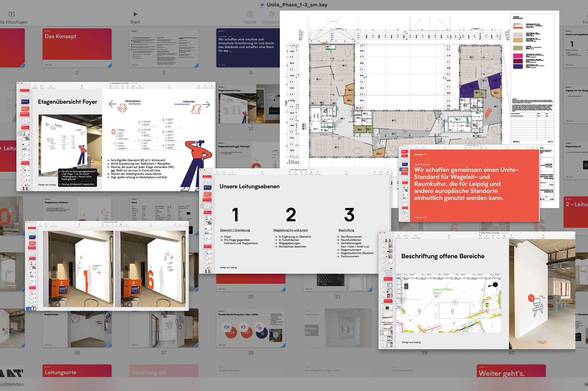Click the dark purple swatch in floor plan legend

(x=518, y=66)
